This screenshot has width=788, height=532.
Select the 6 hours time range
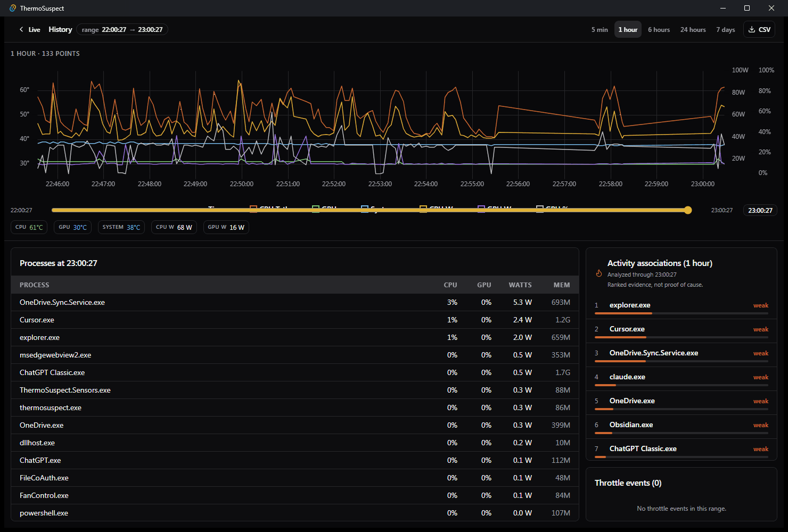pyautogui.click(x=659, y=30)
